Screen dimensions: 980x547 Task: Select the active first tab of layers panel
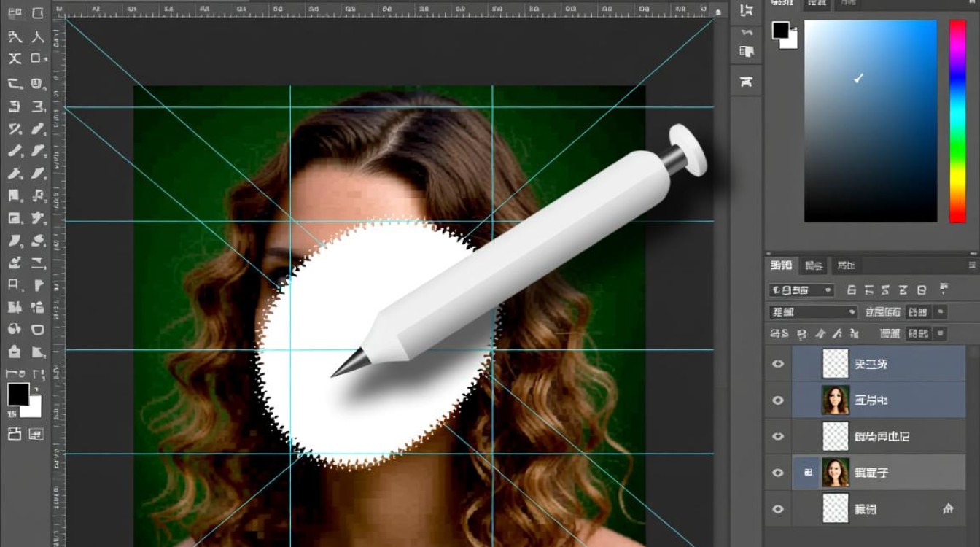click(781, 265)
